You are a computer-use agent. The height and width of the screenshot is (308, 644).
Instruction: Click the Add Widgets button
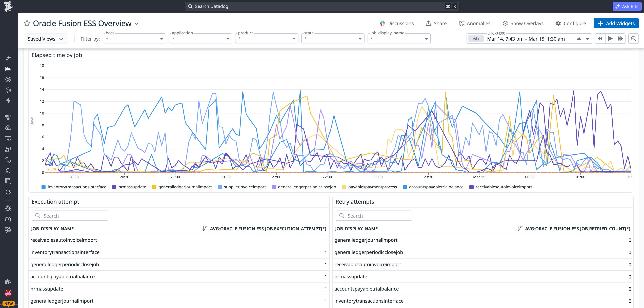616,23
